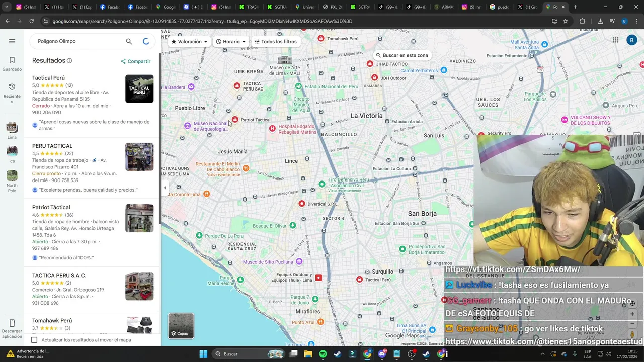Open Chrome downloads icon
The height and width of the screenshot is (362, 644).
pos(600,21)
